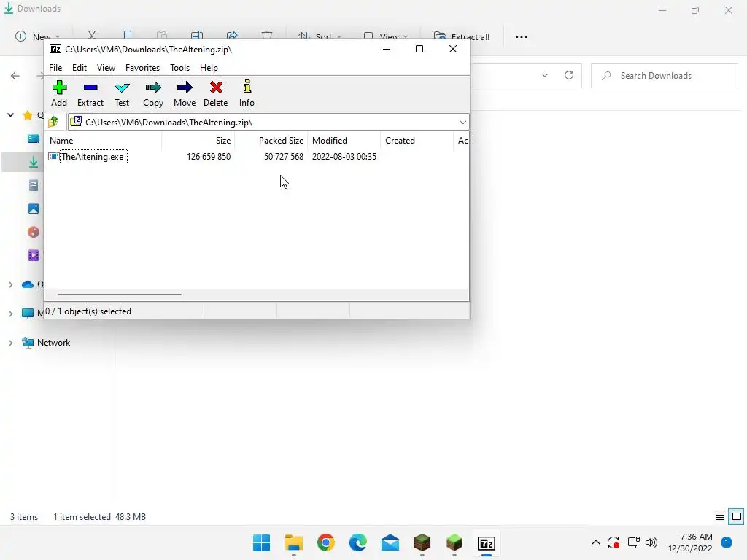Open the volume control in tray
The height and width of the screenshot is (560, 747).
(651, 542)
